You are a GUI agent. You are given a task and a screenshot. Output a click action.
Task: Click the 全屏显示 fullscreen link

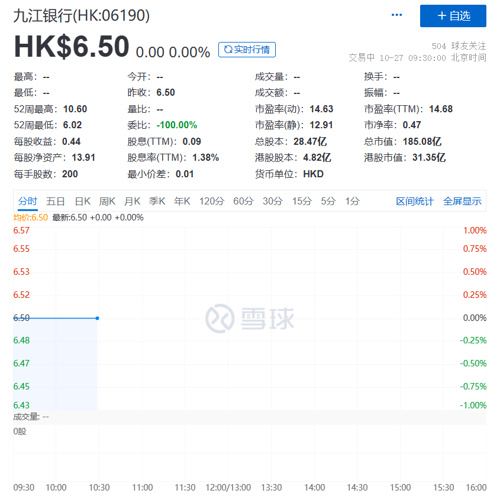click(462, 201)
